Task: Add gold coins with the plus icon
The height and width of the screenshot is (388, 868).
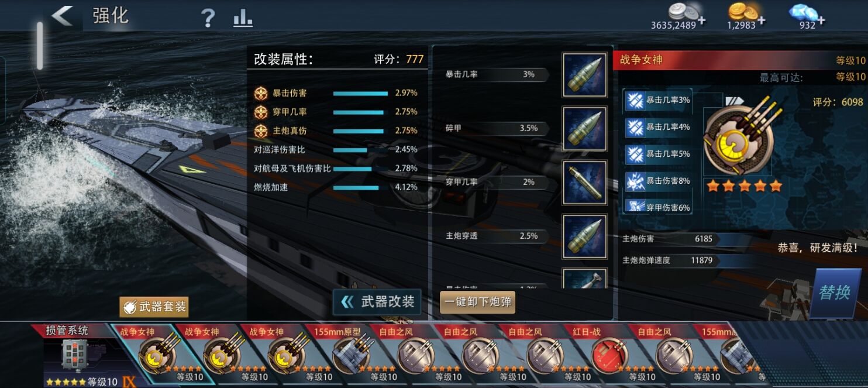Action: tap(761, 21)
